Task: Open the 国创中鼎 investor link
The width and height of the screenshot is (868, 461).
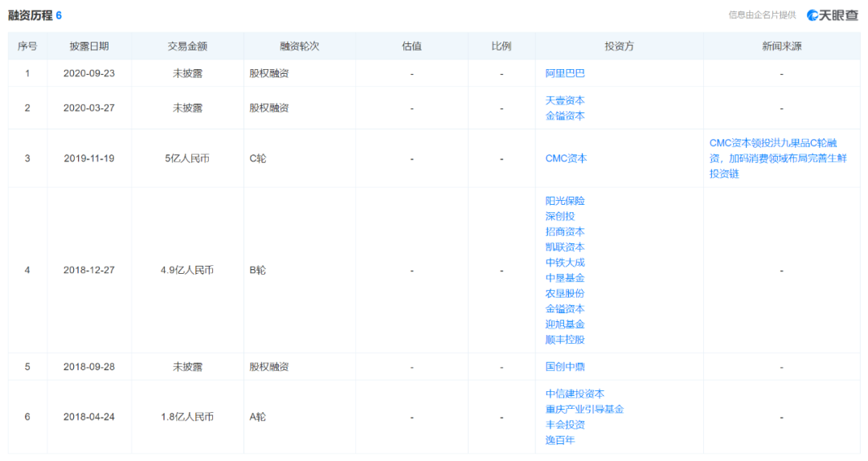Action: (565, 366)
